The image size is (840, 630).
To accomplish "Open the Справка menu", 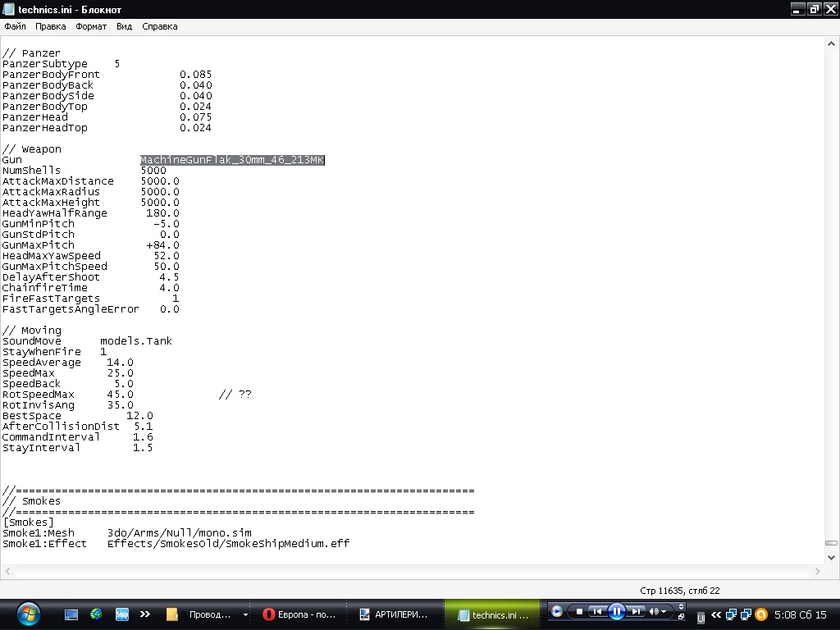I will [160, 26].
